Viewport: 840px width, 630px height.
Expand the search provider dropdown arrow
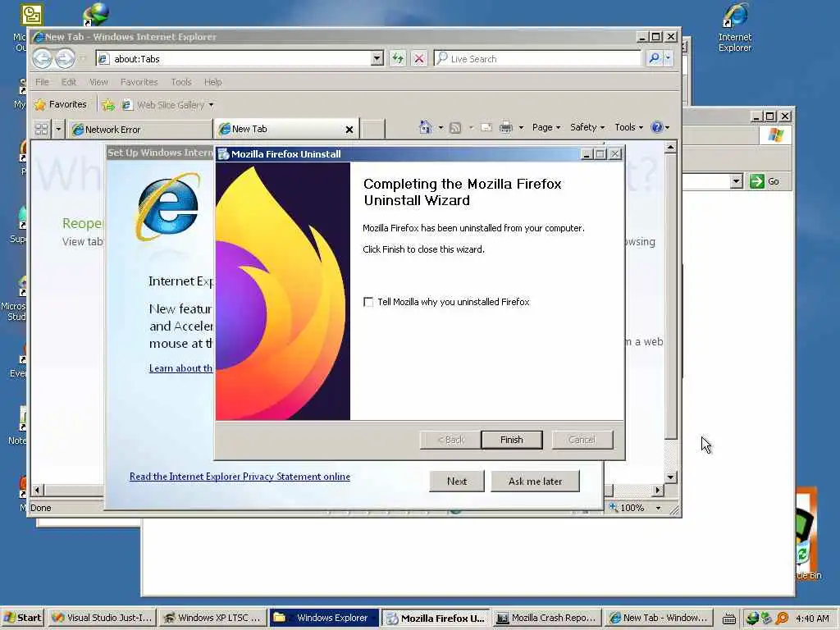click(668, 58)
